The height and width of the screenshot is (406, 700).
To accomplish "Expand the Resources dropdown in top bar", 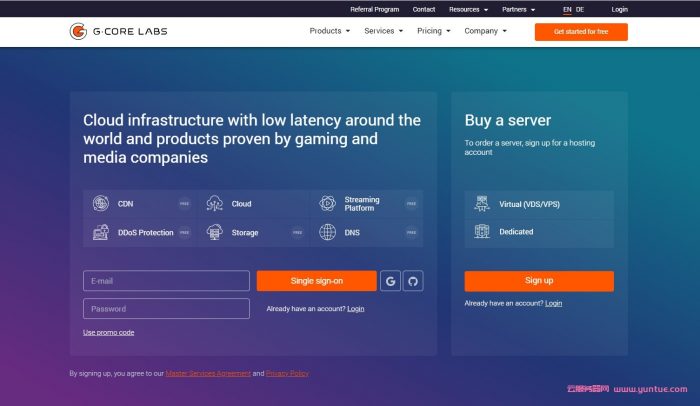I will (468, 9).
